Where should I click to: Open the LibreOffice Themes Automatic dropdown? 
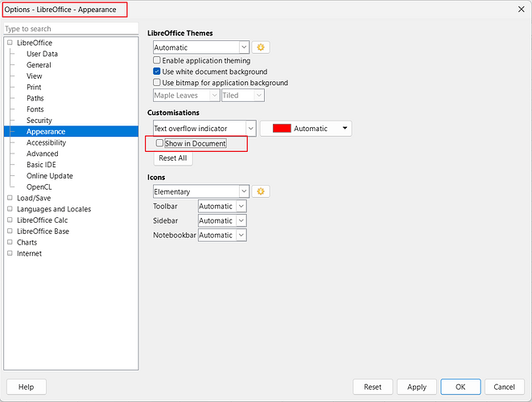point(243,47)
